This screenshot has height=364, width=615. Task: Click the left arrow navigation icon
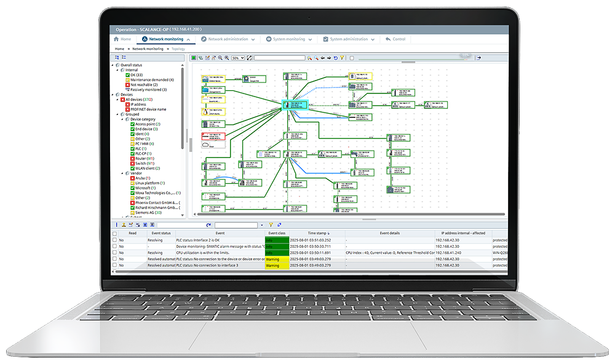pos(323,58)
